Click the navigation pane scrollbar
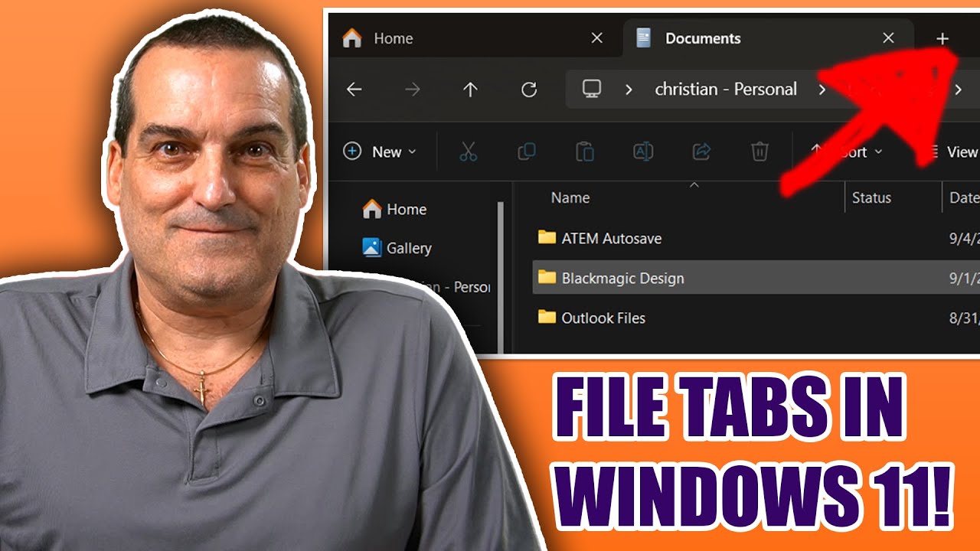This screenshot has height=551, width=980. pyautogui.click(x=501, y=277)
